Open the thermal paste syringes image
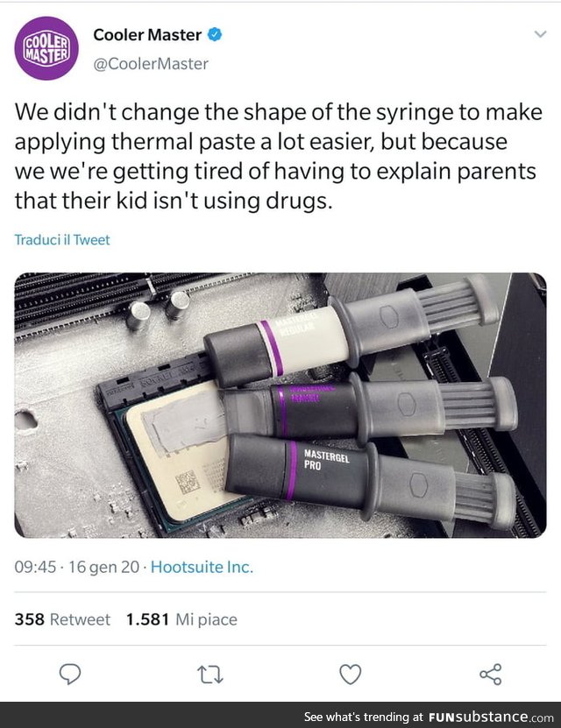Screen dimensions: 561x728 [x=280, y=406]
